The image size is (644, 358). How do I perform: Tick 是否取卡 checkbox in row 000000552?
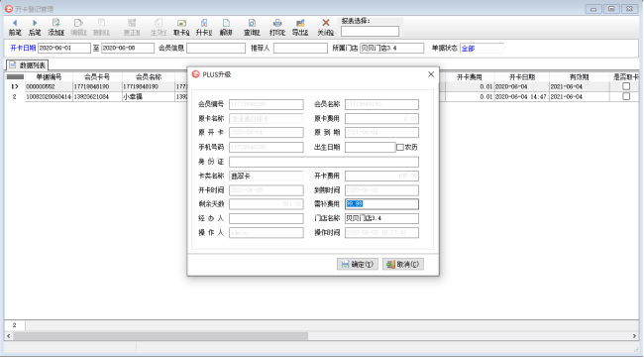626,86
